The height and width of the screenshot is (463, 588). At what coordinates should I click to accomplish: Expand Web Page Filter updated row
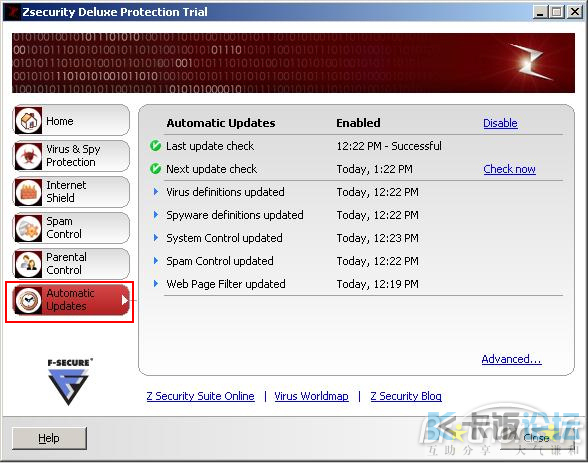click(x=156, y=283)
